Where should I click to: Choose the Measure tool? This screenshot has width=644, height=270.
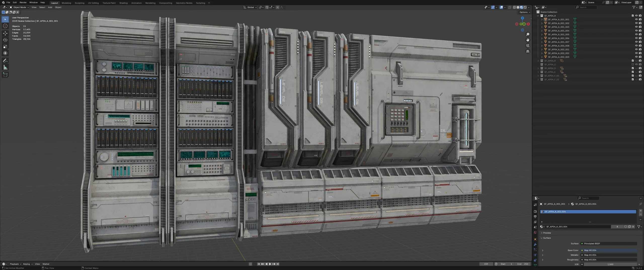coord(5,67)
